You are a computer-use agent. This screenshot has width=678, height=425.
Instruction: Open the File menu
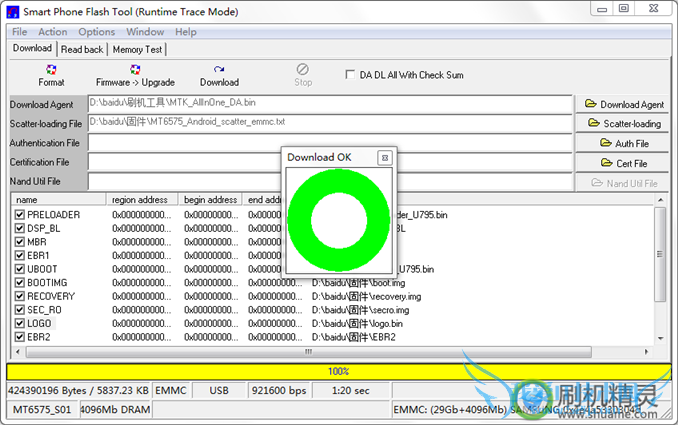pyautogui.click(x=19, y=32)
